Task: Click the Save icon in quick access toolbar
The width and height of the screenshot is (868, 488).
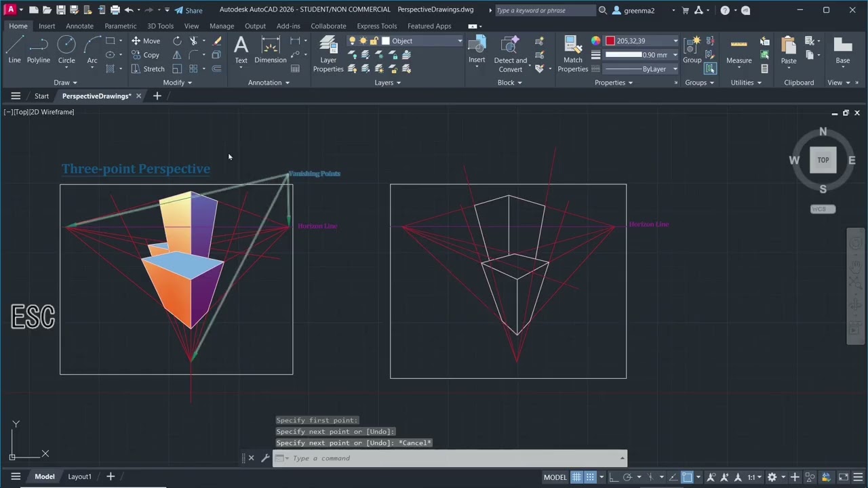Action: pos(61,10)
